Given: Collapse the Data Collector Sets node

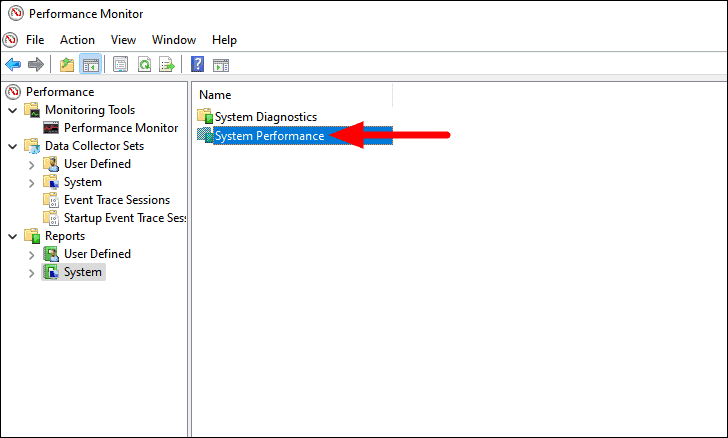Looking at the screenshot, I should [x=13, y=146].
